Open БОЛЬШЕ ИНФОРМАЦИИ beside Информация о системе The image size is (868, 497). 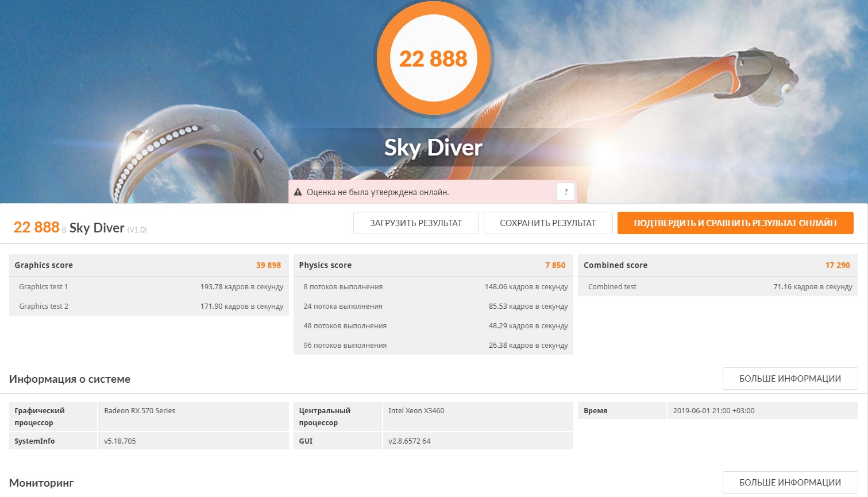click(x=790, y=379)
